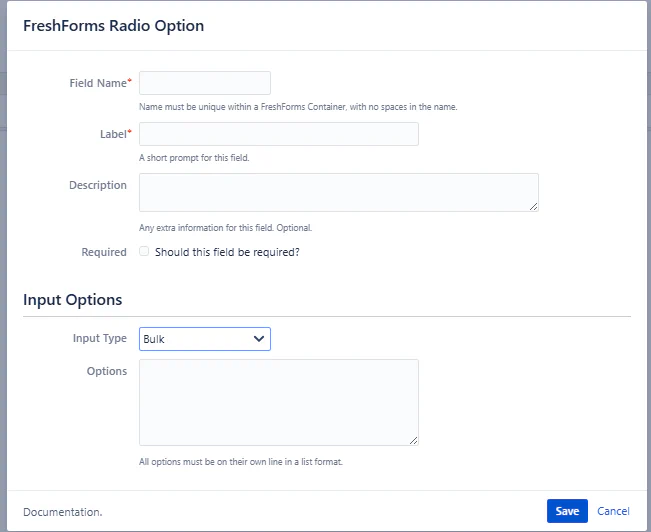651x532 pixels.
Task: Click the 'Label' field label text
Action: coord(112,134)
